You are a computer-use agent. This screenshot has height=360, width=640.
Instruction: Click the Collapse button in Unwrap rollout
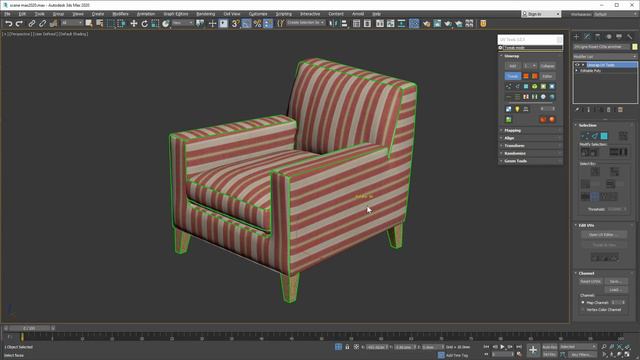pos(547,66)
